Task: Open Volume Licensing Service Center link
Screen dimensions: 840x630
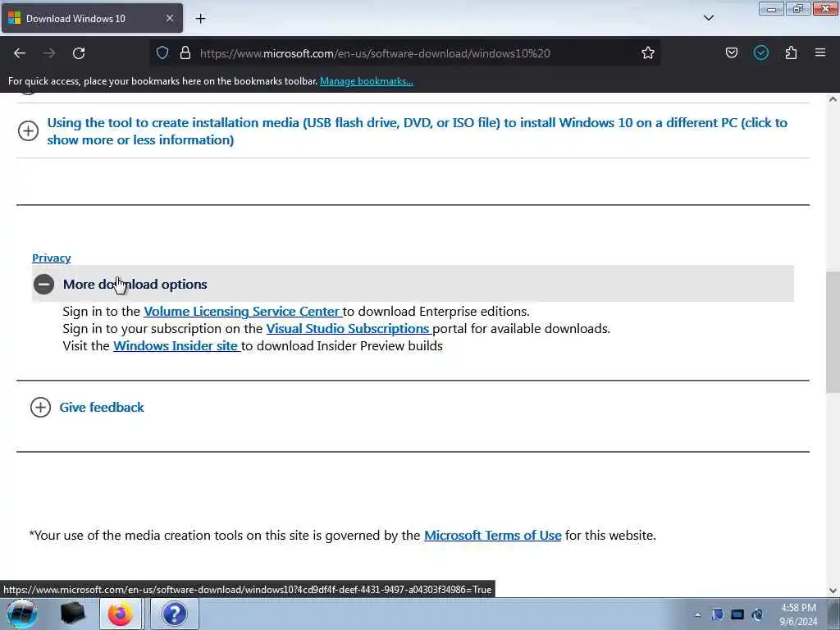Action: click(x=243, y=311)
